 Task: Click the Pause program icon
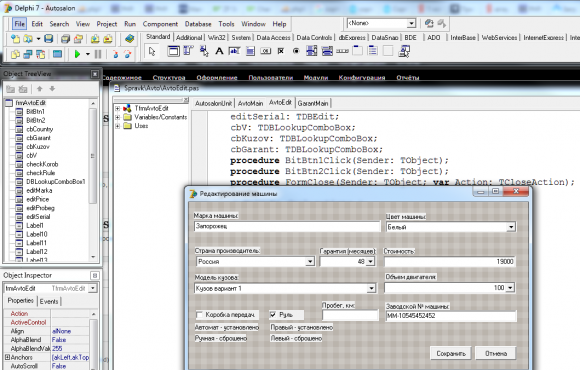tap(98, 54)
